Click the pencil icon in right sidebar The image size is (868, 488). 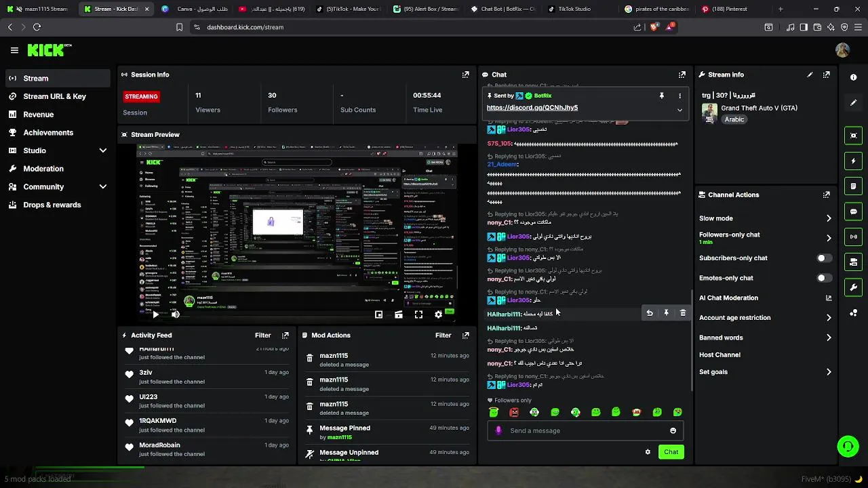tap(853, 103)
